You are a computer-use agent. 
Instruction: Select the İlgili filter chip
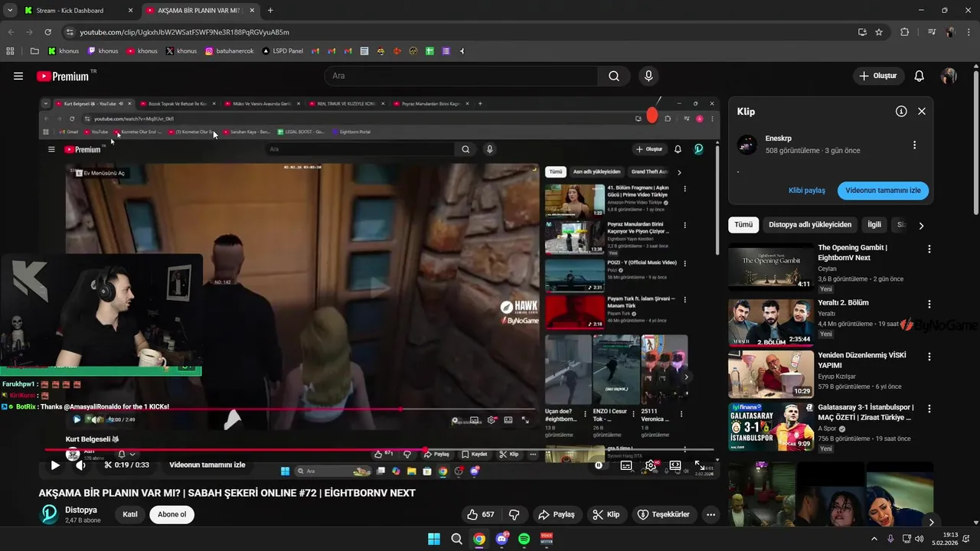pos(874,225)
